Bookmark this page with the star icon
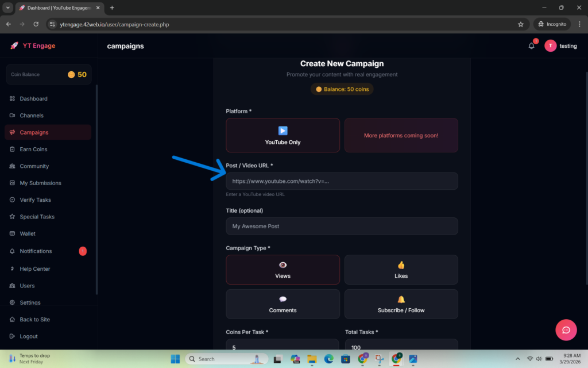This screenshot has height=368, width=588. pos(521,24)
